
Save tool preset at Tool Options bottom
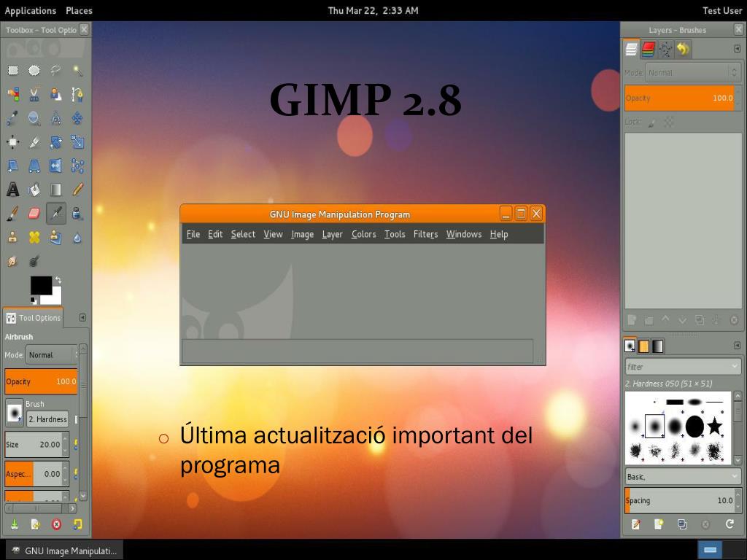(x=15, y=524)
